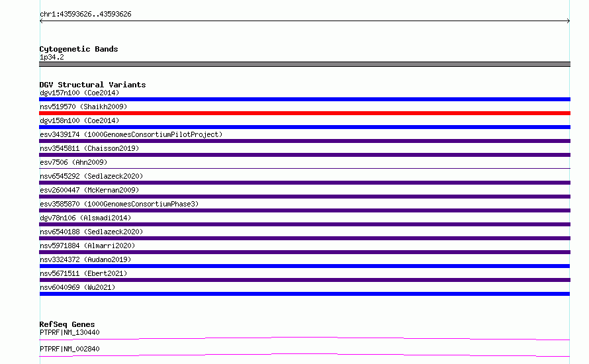Click the blue bar under dgv157n100

click(x=304, y=99)
